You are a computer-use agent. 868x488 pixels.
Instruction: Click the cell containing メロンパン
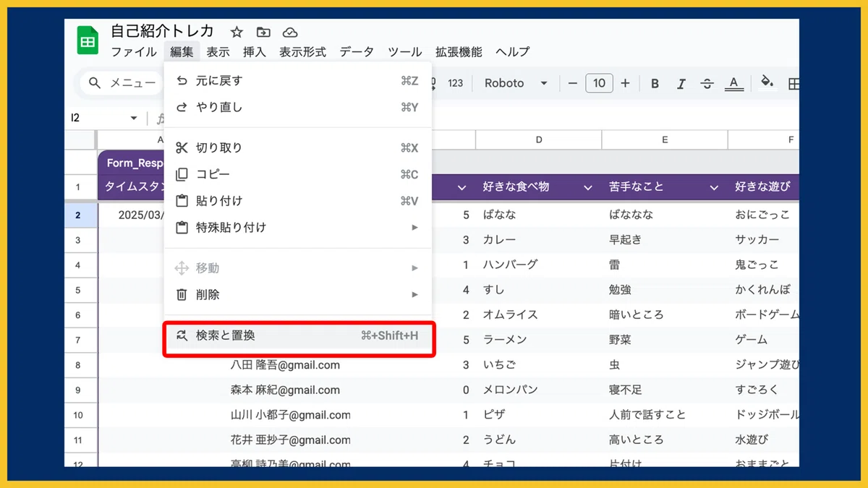539,390
